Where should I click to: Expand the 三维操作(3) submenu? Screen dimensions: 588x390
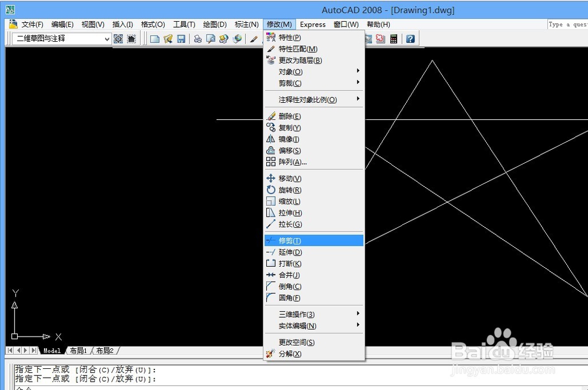click(314, 314)
